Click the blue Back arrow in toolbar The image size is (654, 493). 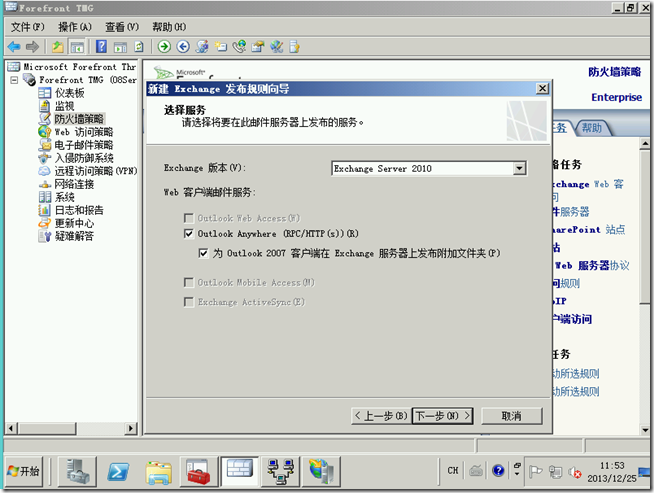coord(14,47)
